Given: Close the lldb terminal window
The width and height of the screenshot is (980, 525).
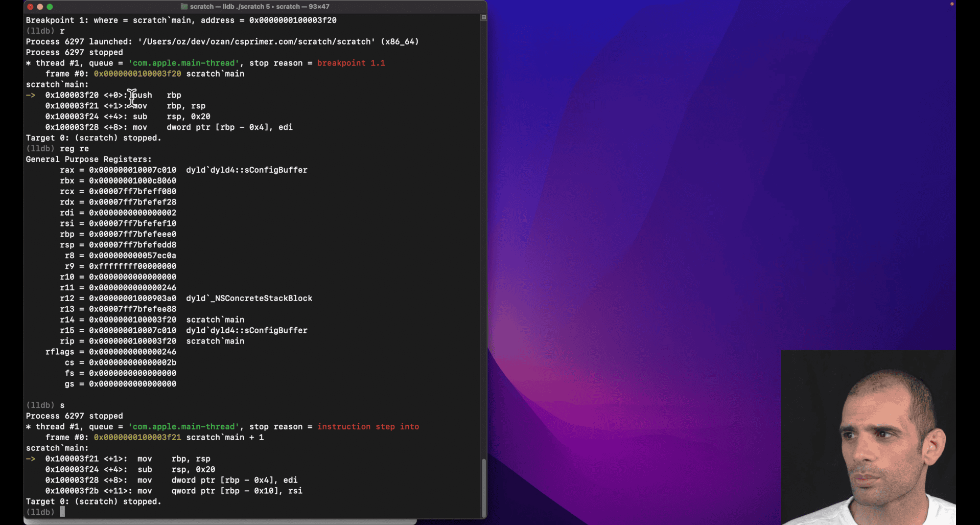Looking at the screenshot, I should coord(30,7).
